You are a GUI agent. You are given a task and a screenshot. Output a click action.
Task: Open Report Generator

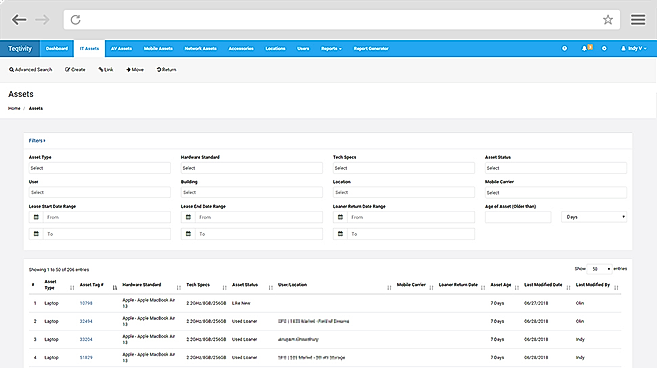pos(371,49)
